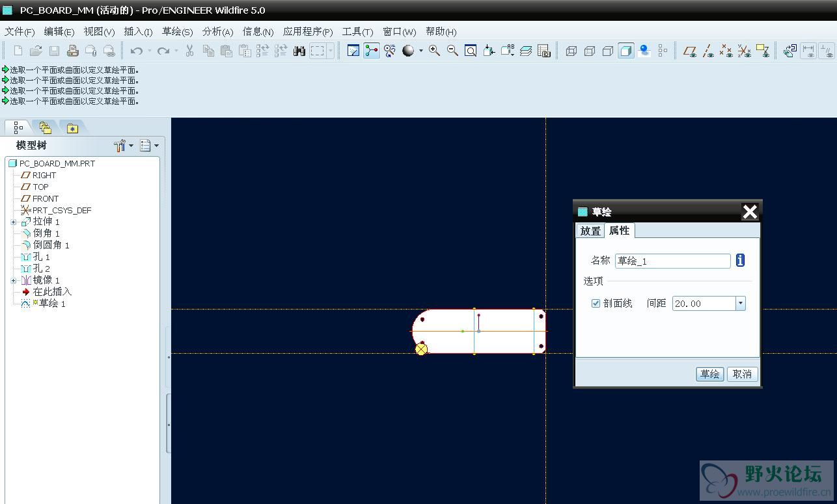Image resolution: width=837 pixels, height=504 pixels.
Task: Select 孔 2 feature in tree
Action: pyautogui.click(x=35, y=269)
